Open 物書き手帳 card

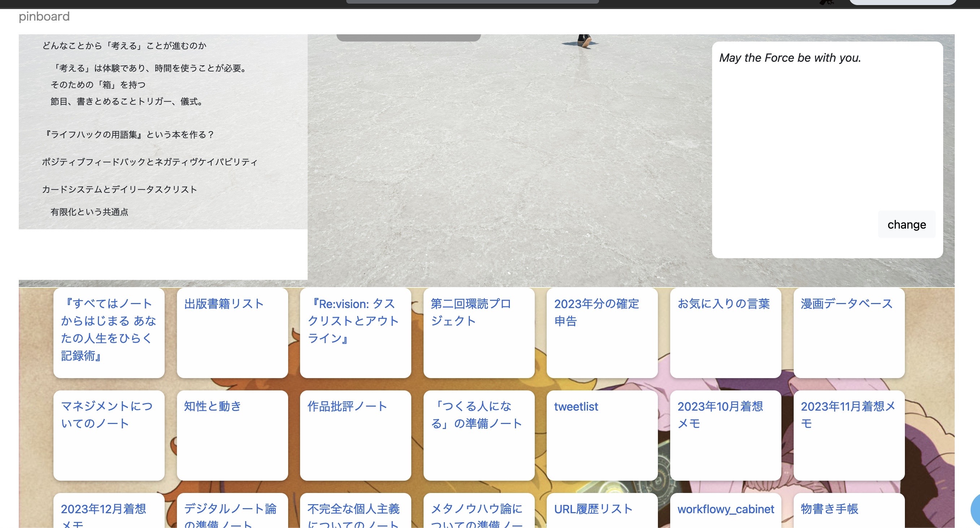coord(829,509)
